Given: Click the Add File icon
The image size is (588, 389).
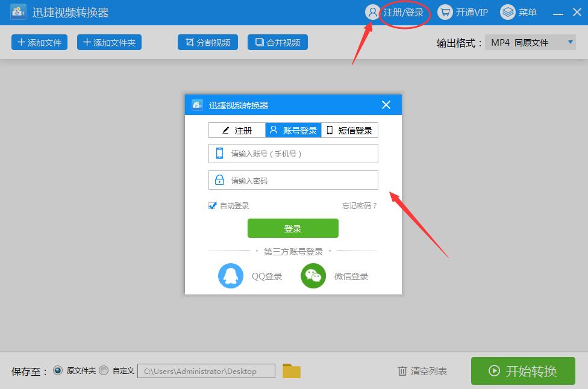Looking at the screenshot, I should 17,42.
